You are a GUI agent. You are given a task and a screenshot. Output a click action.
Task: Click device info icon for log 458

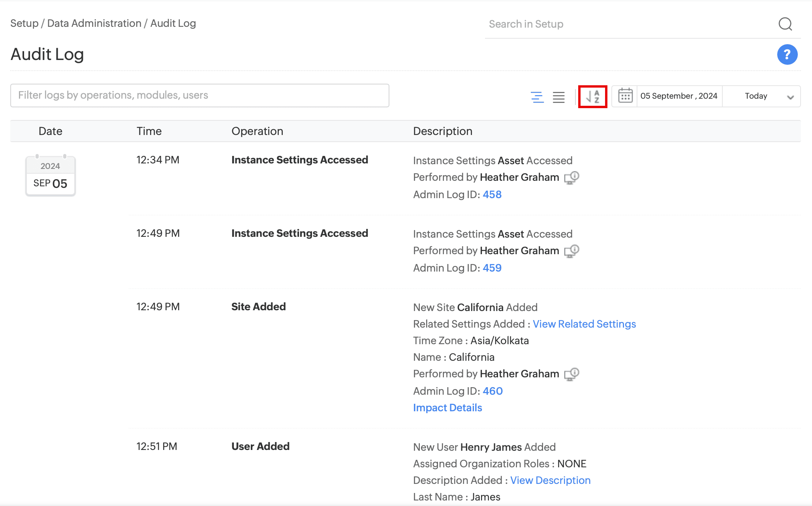pyautogui.click(x=571, y=178)
